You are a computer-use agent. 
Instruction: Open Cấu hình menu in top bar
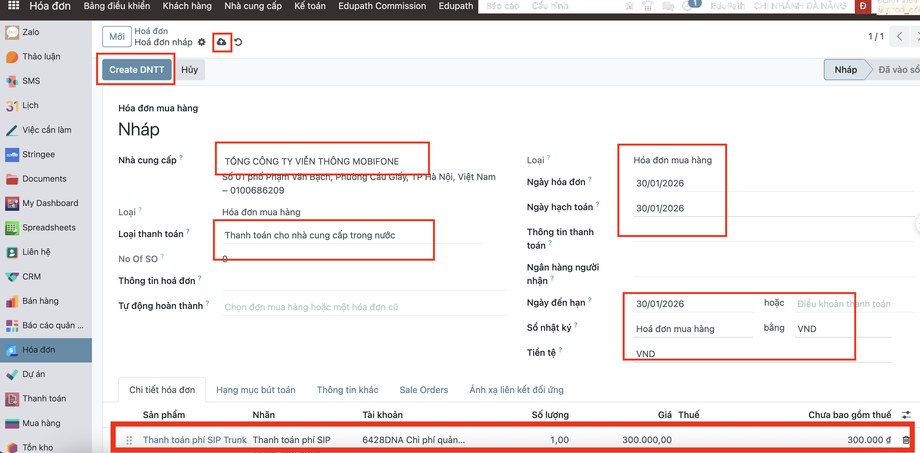point(549,6)
